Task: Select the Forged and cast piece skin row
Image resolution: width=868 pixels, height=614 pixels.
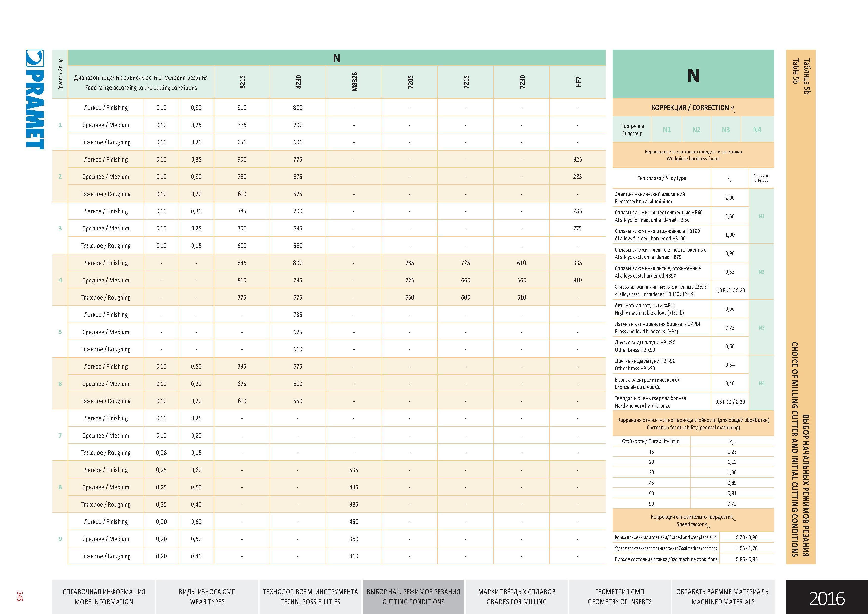Action: click(693, 537)
